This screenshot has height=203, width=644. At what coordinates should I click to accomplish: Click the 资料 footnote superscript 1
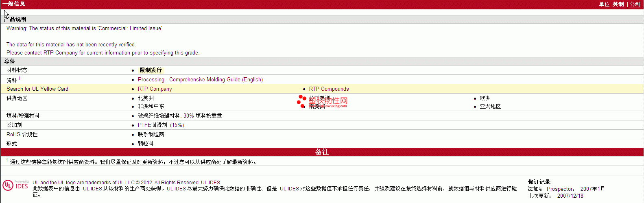pos(20,78)
